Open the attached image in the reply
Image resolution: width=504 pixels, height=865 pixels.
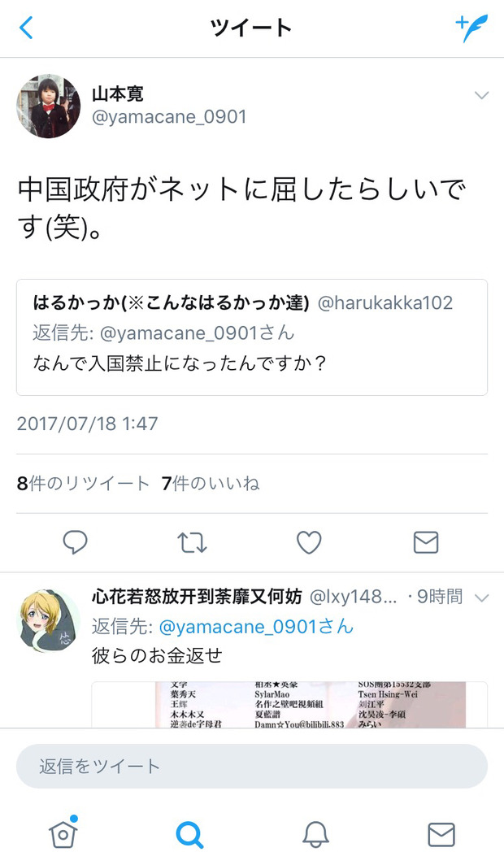pyautogui.click(x=289, y=705)
